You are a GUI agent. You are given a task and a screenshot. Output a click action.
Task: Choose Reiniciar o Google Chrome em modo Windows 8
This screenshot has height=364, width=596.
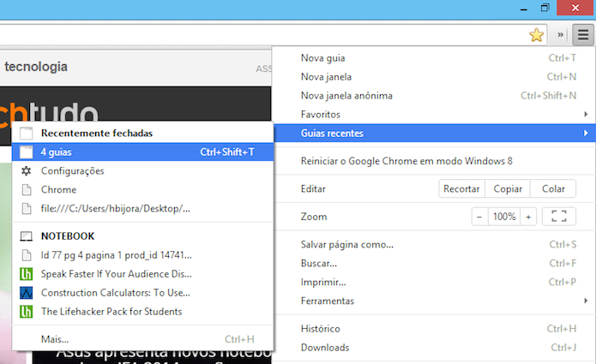tap(435, 161)
